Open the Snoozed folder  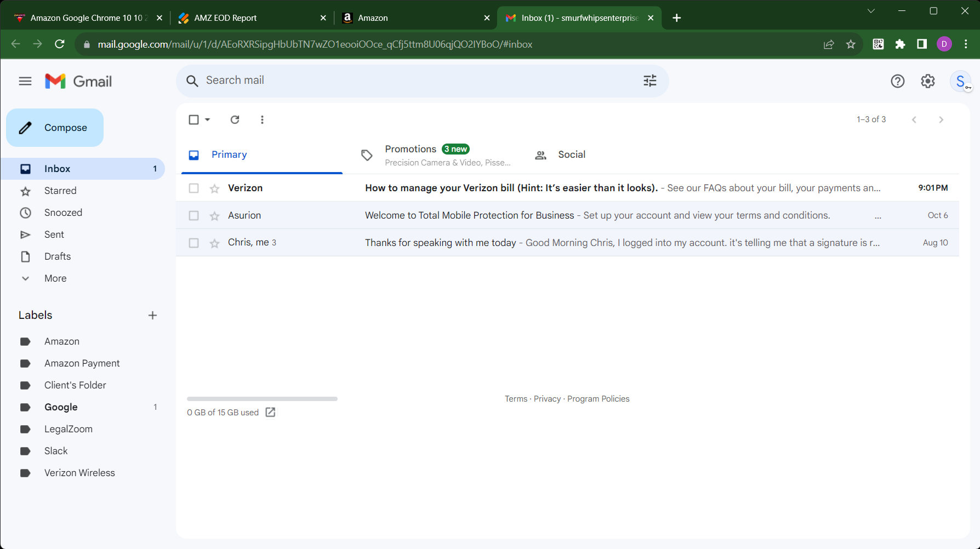(83, 213)
